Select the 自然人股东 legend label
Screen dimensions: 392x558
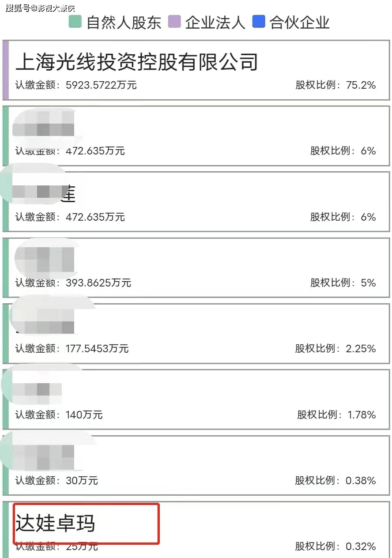124,22
